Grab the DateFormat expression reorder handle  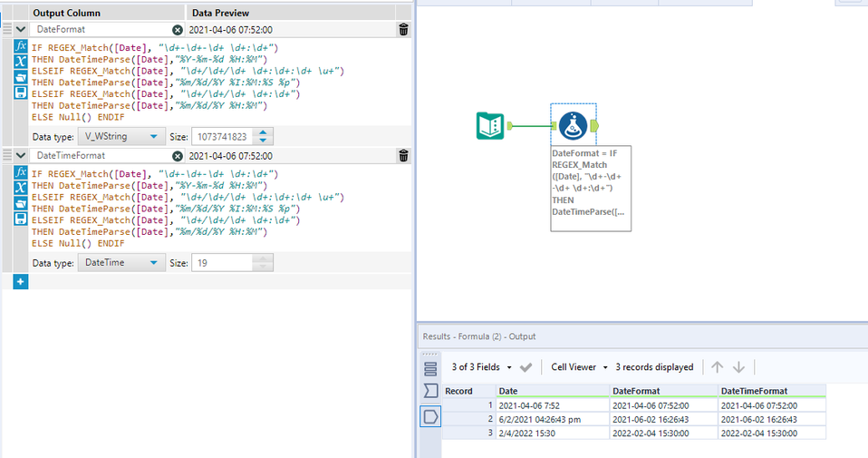tap(7, 29)
